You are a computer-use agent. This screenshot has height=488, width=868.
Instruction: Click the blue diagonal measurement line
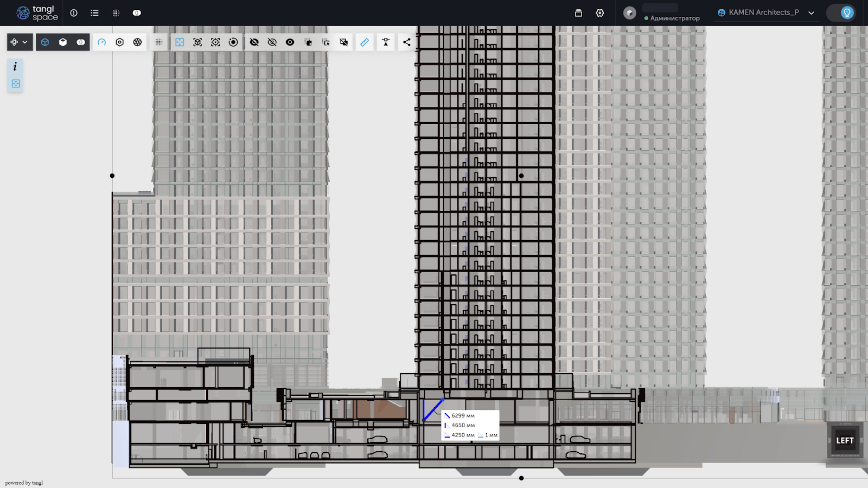[434, 410]
